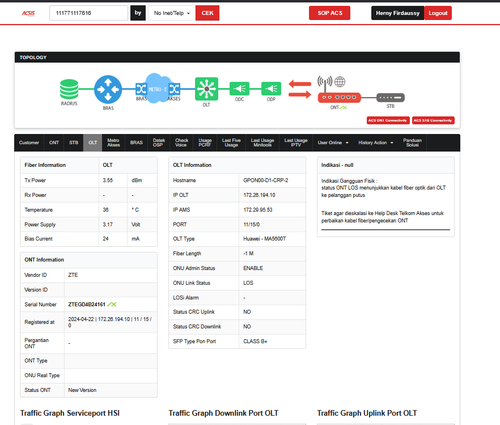Click the blue BRAS router icon
The image size is (500, 425).
pyautogui.click(x=108, y=89)
